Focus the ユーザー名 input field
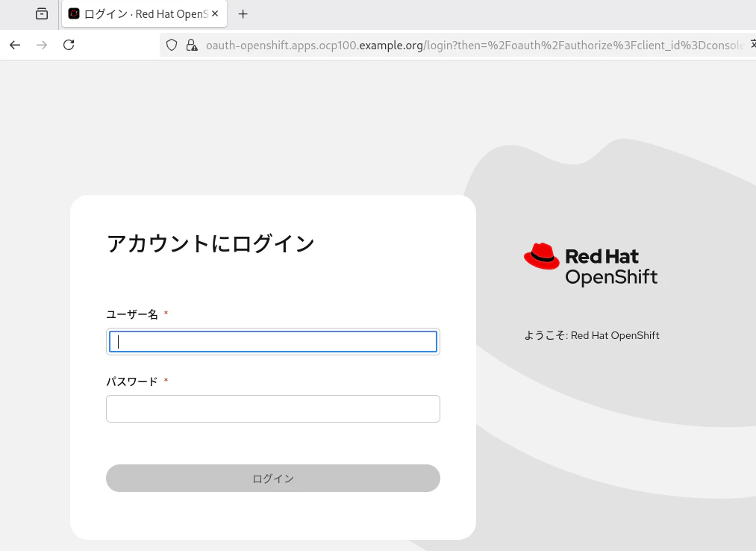 (273, 342)
